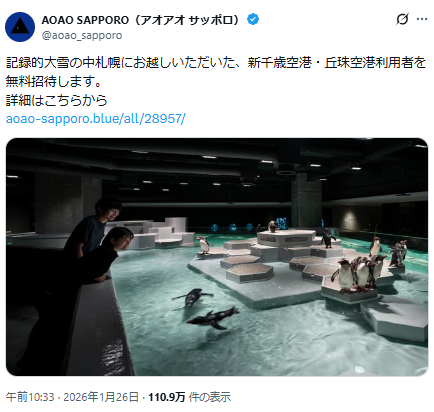Follow the aoao-sapporo.blue/all/28957/ link
Viewport: 434px width, 412px height.
click(x=96, y=118)
